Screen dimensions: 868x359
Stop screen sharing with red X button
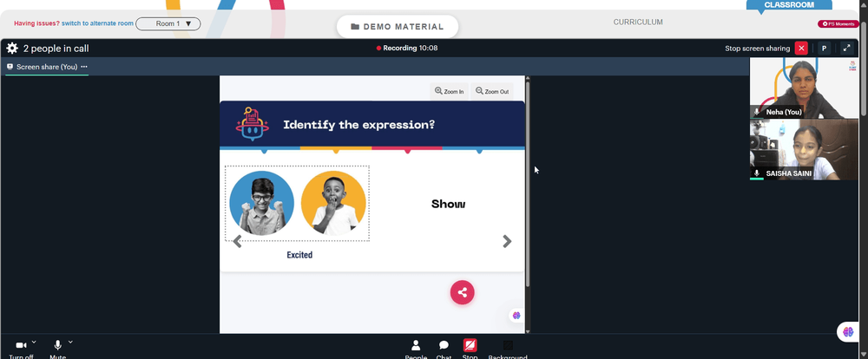tap(801, 48)
